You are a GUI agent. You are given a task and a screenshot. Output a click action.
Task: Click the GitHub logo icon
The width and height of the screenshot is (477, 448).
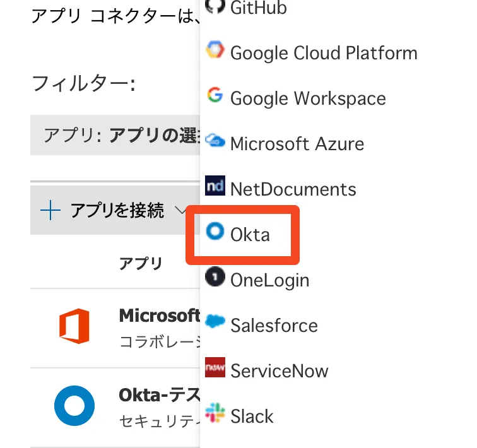pyautogui.click(x=215, y=6)
